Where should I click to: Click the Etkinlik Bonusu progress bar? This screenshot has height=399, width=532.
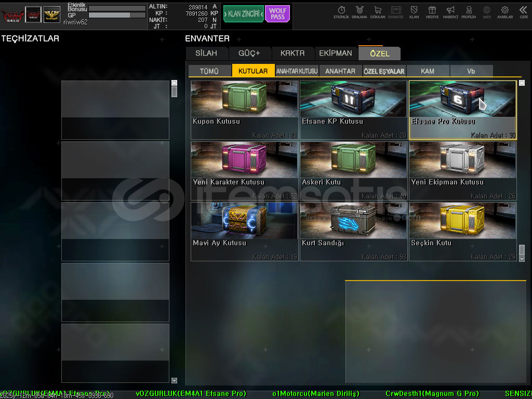pos(117,8)
